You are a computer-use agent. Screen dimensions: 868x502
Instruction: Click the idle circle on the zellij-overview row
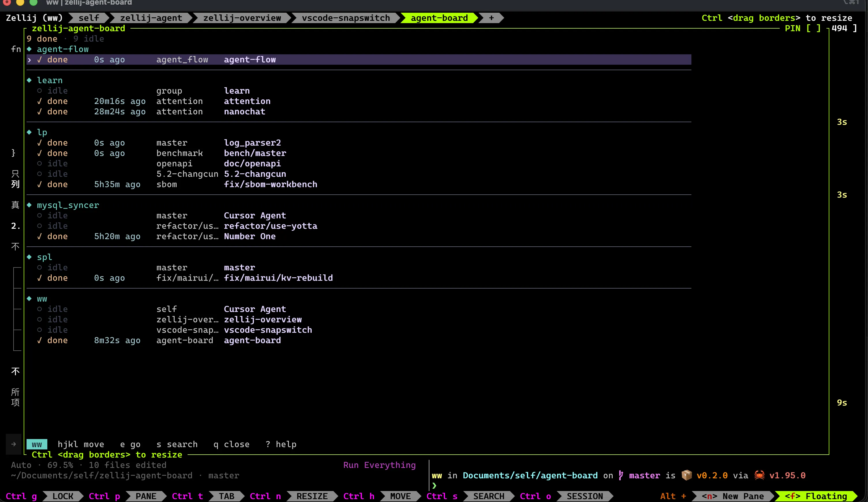[x=40, y=320]
